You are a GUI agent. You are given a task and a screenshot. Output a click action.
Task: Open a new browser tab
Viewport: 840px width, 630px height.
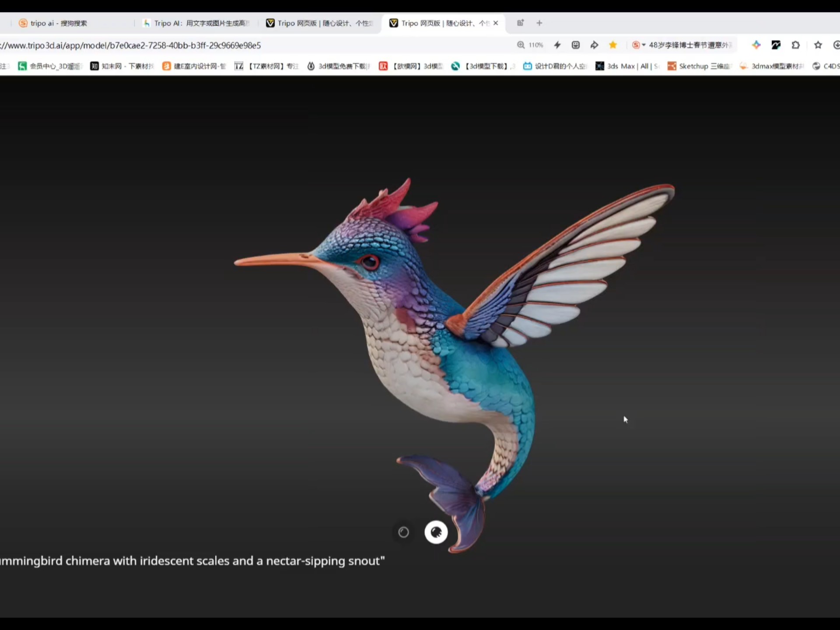pos(539,23)
